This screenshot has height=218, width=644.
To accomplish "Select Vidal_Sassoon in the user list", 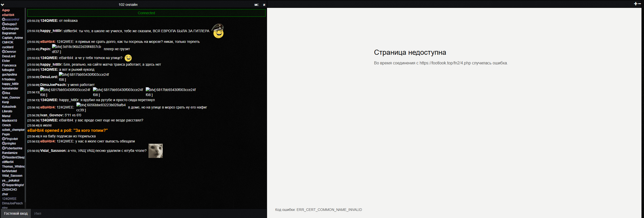I will (12, 176).
